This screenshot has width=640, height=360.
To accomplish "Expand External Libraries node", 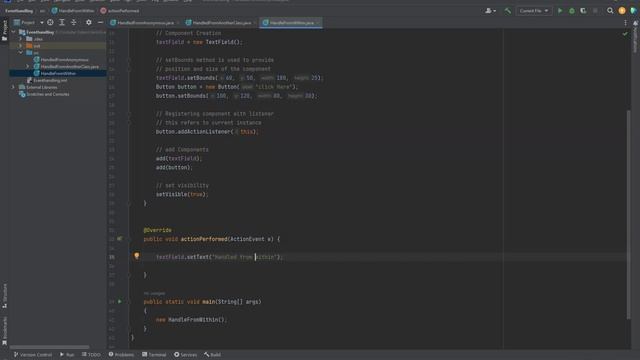I will pos(13,87).
